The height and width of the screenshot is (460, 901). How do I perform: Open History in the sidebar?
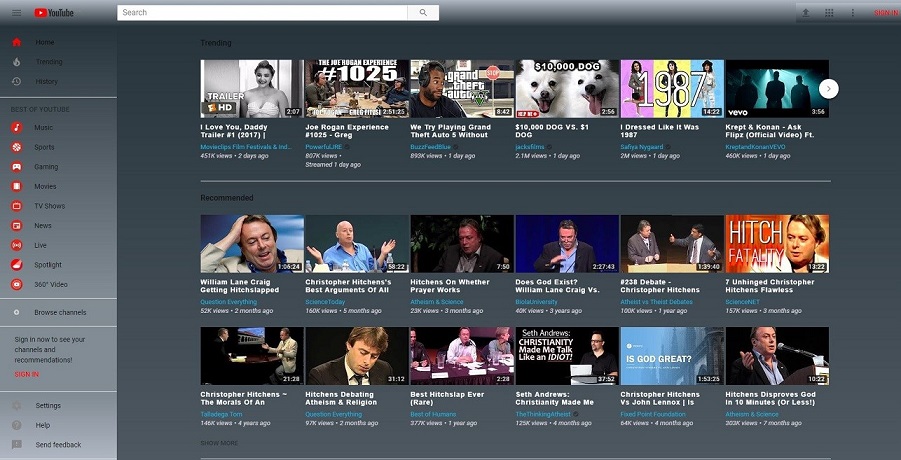point(47,82)
